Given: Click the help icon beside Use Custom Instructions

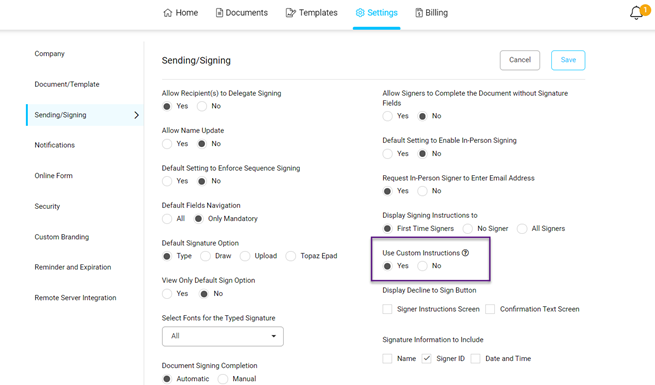Looking at the screenshot, I should [465, 253].
